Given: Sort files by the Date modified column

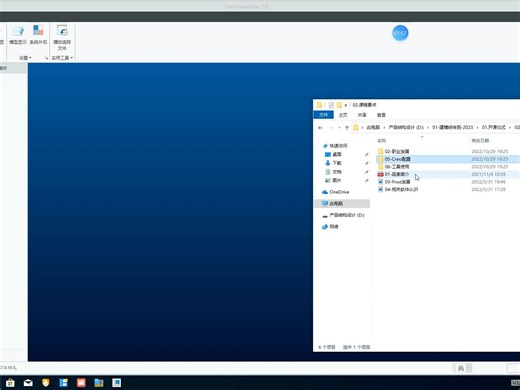Looking at the screenshot, I should 480,141.
